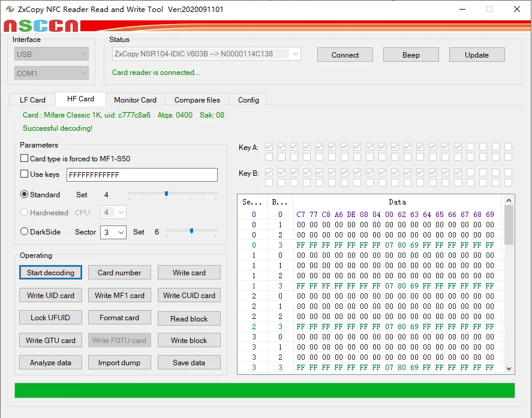Click the Card number button
The image size is (532, 418).
pos(119,272)
